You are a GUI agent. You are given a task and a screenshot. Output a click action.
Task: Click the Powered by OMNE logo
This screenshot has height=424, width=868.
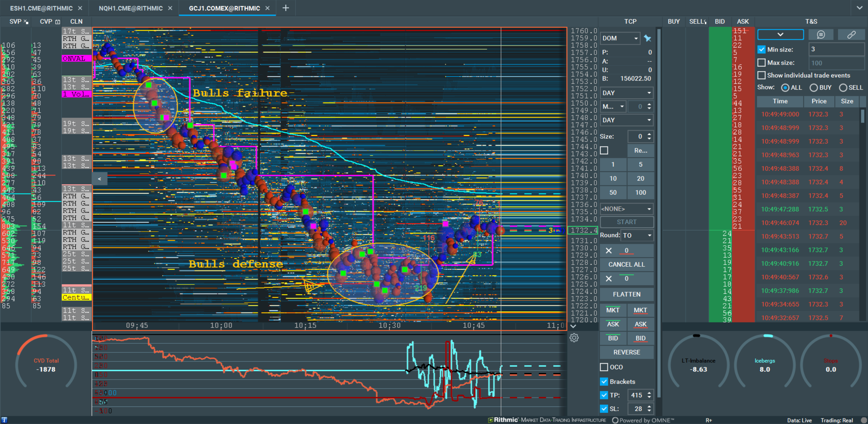tap(643, 420)
